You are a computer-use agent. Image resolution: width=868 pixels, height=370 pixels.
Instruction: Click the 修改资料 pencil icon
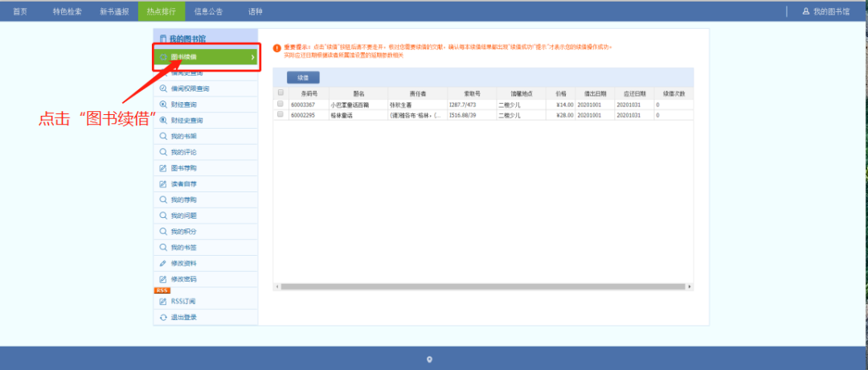(x=162, y=263)
